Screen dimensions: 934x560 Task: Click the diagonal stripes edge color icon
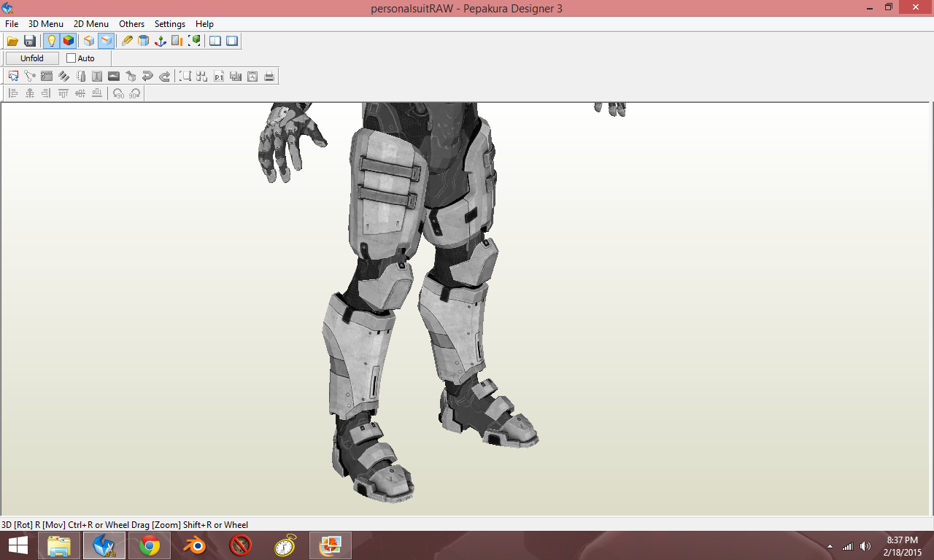tap(63, 76)
